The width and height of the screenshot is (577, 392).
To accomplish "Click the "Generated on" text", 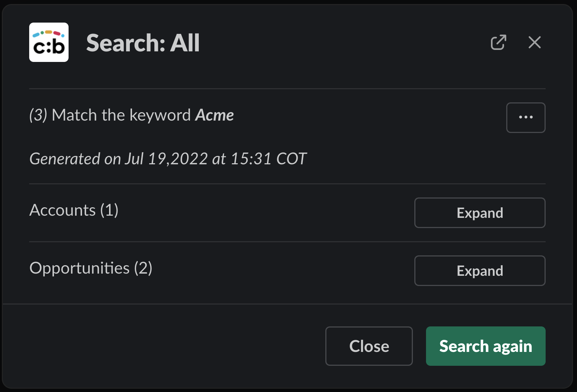I will [x=75, y=159].
